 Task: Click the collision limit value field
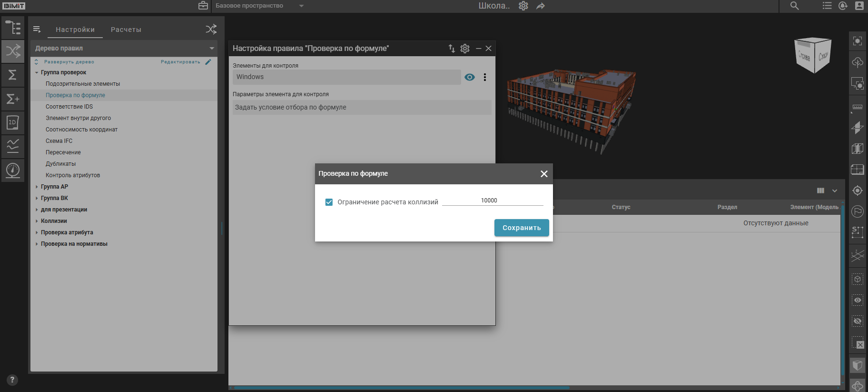click(493, 201)
